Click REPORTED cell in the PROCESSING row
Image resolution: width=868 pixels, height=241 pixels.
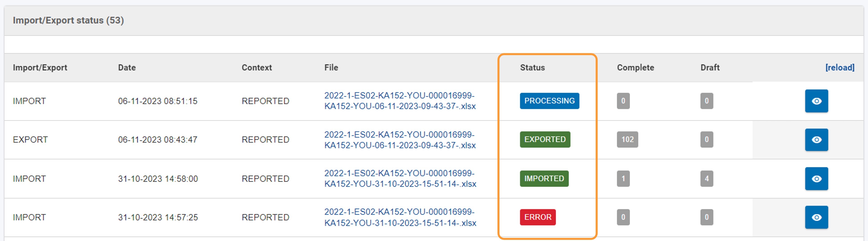pyautogui.click(x=265, y=101)
